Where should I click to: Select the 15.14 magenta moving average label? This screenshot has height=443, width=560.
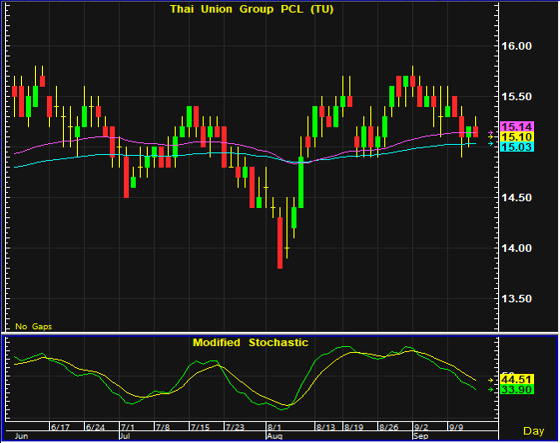coord(517,126)
